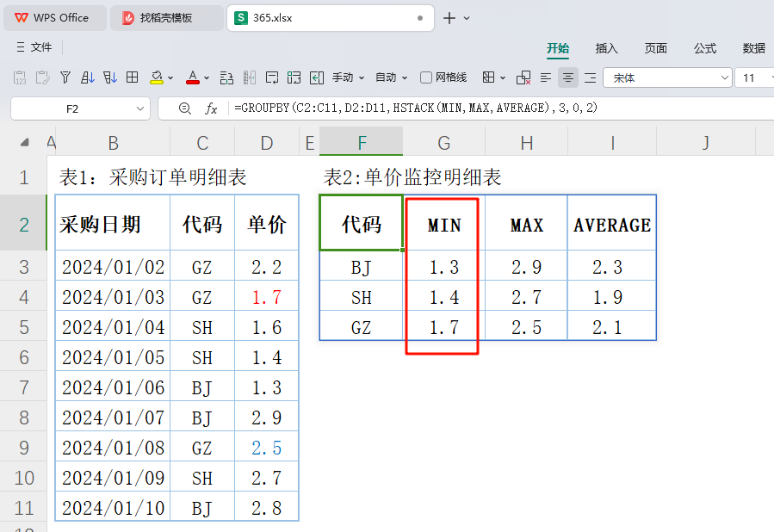Select the AVERAGE header cell

pyautogui.click(x=612, y=225)
